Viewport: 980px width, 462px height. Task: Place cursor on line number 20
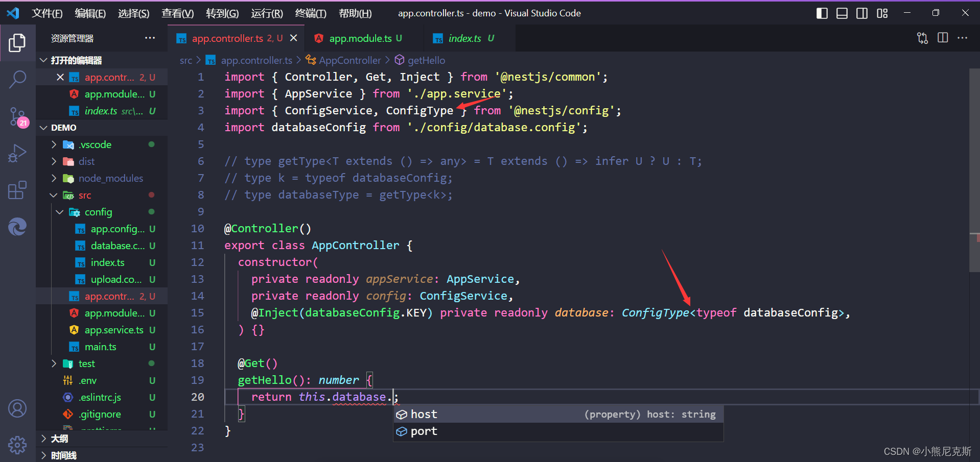click(x=198, y=397)
